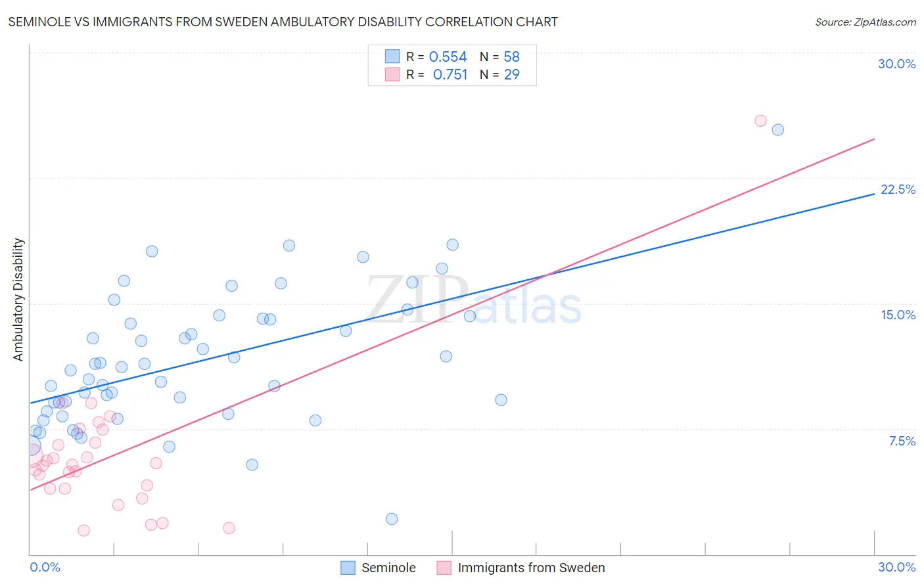Viewport: 924px width, 586px height.
Task: Select the topmost blue outlier data point
Action: [x=777, y=129]
